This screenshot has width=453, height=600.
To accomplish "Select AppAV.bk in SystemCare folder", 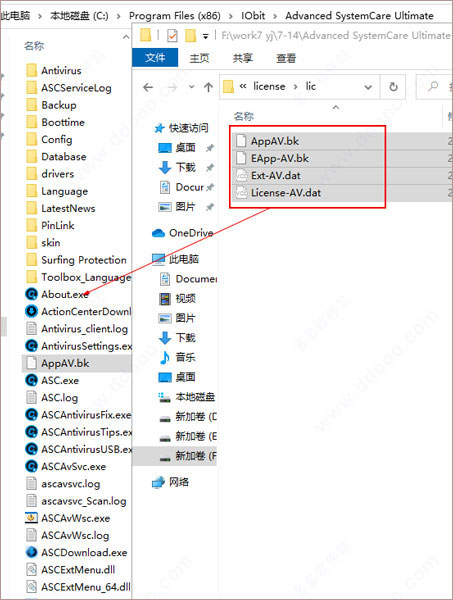I will (77, 363).
